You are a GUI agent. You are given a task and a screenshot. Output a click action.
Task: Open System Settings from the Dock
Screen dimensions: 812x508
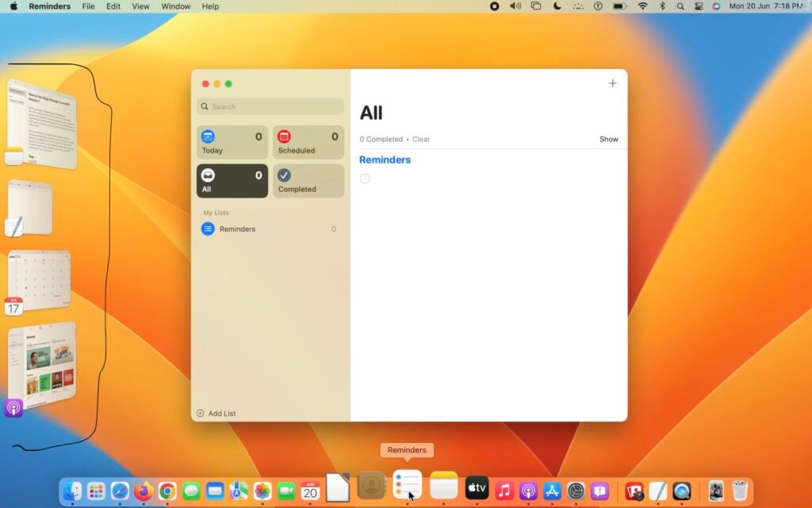pos(576,491)
